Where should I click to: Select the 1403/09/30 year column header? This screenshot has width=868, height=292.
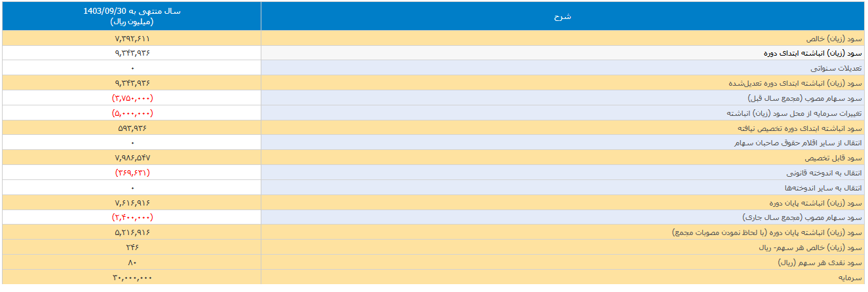(132, 16)
